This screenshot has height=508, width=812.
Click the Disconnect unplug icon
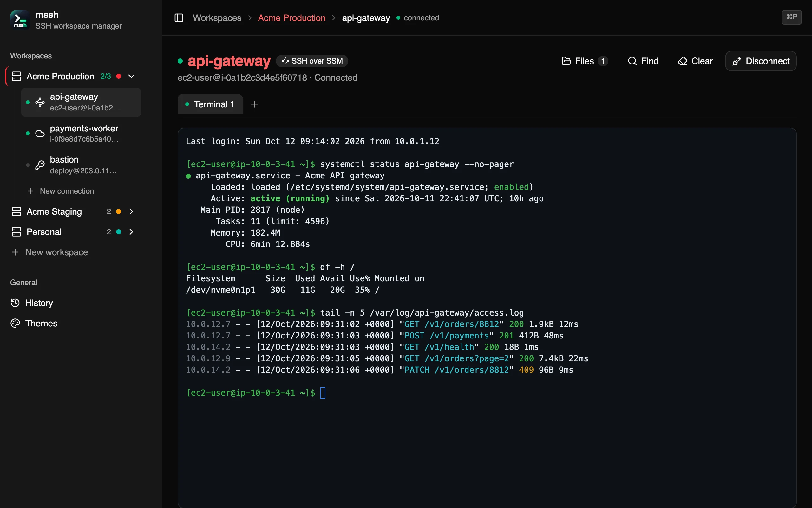737,61
